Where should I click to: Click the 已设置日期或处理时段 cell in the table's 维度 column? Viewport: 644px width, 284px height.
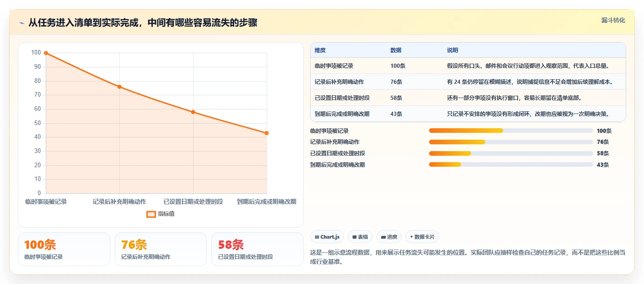(342, 98)
